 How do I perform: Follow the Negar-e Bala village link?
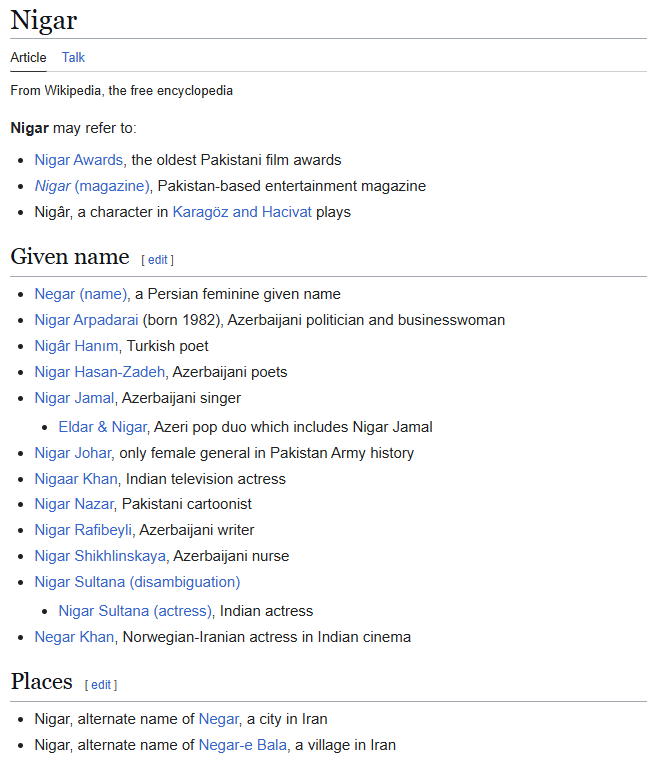[x=243, y=745]
